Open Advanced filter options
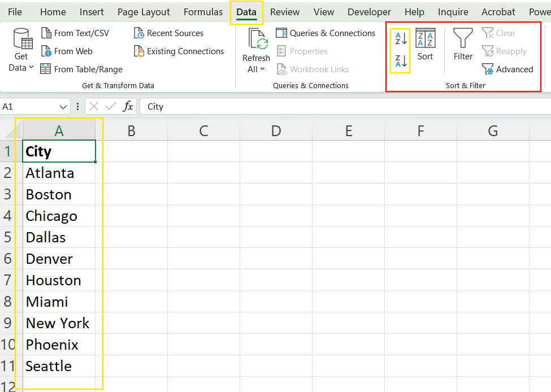The image size is (551, 392). (508, 69)
